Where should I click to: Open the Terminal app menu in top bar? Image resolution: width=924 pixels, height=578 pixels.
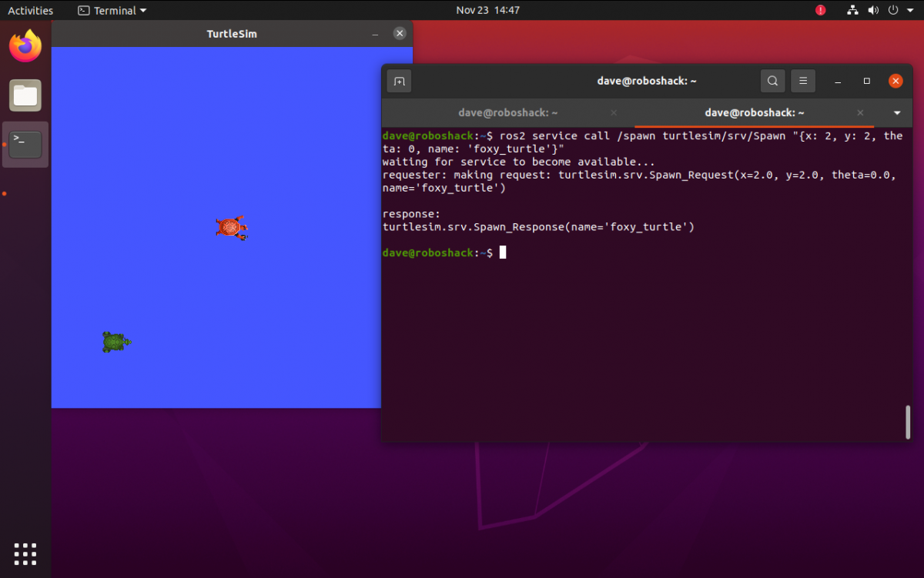(x=112, y=11)
